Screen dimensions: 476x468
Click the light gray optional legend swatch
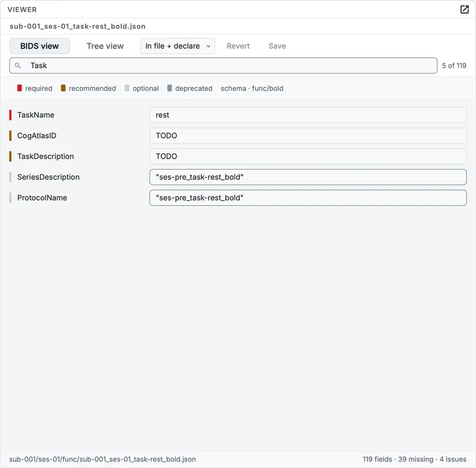coord(127,88)
